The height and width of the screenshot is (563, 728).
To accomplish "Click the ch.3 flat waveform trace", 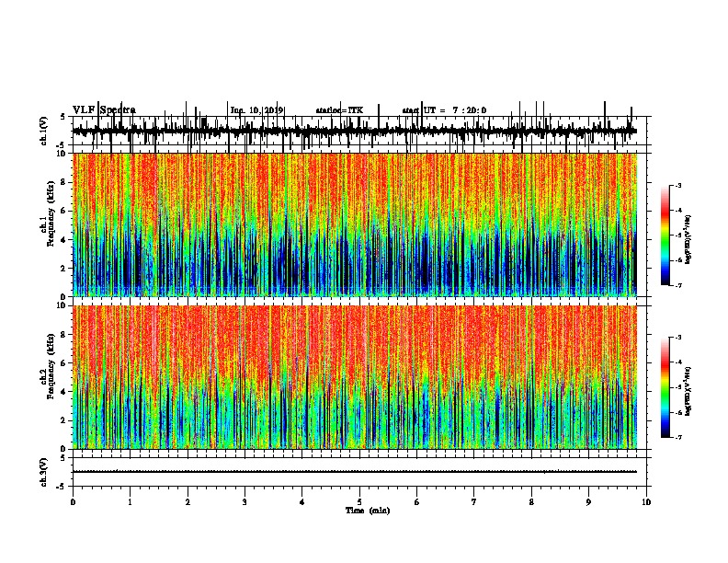I will pos(355,472).
